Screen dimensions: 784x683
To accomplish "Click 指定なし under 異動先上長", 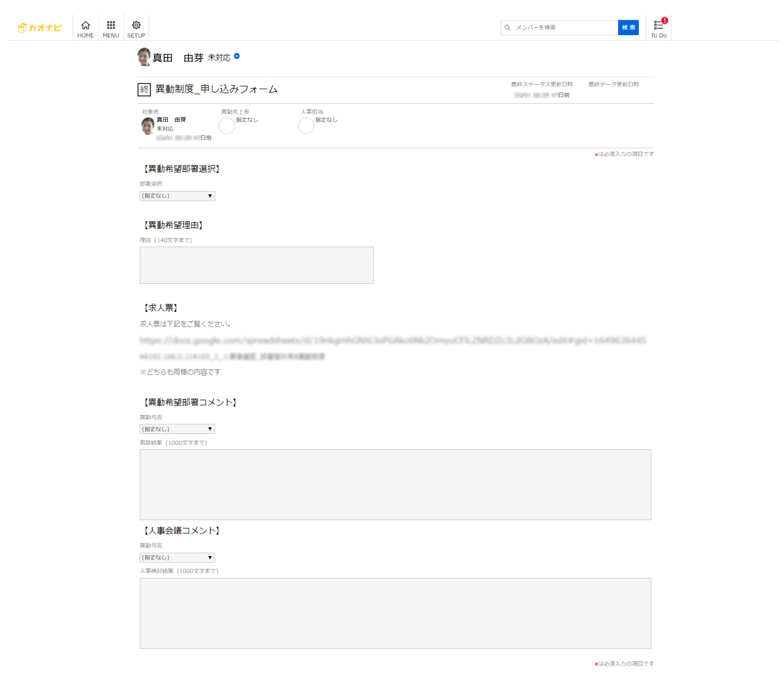I will click(x=247, y=120).
